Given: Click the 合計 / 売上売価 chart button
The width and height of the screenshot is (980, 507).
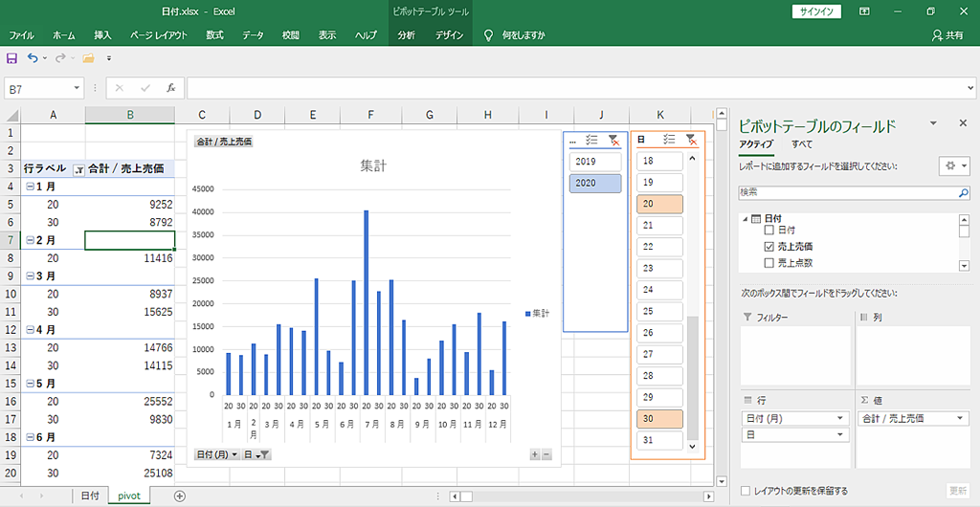Looking at the screenshot, I should click(x=224, y=142).
